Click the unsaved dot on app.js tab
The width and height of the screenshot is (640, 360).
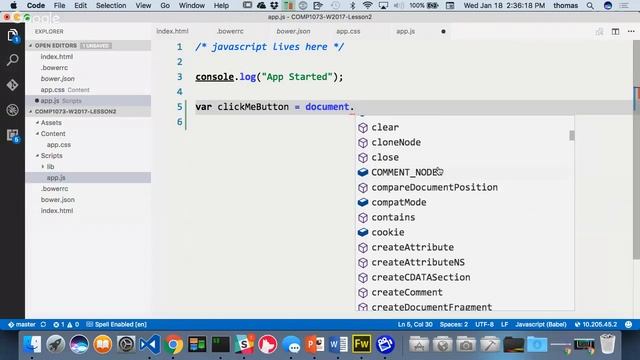[443, 31]
